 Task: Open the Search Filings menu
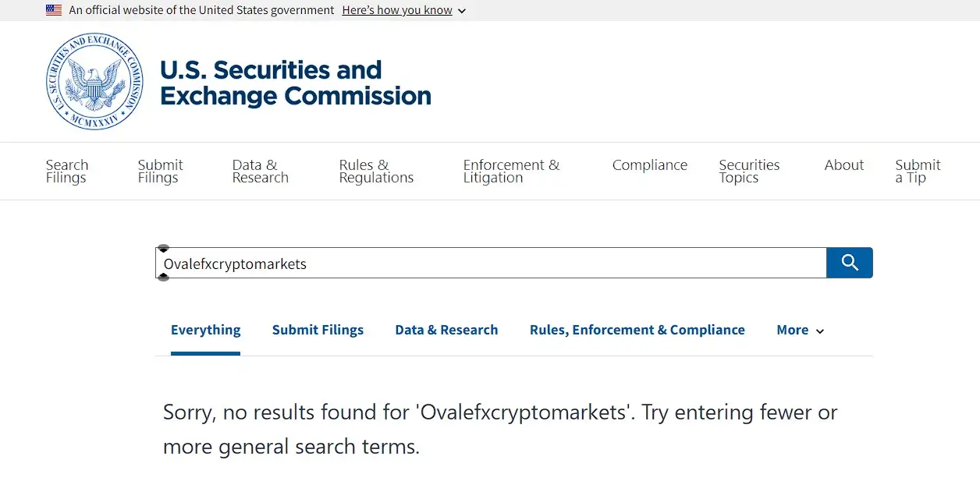click(x=67, y=171)
